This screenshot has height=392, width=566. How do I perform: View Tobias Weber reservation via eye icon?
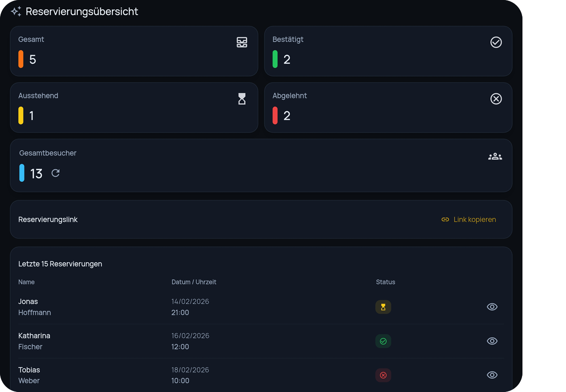tap(492, 375)
